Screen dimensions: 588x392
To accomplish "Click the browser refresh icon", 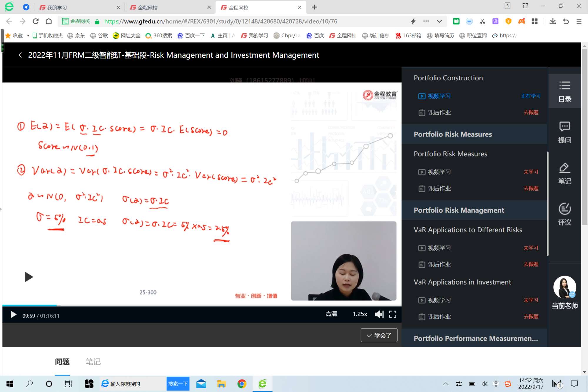I will [x=36, y=21].
